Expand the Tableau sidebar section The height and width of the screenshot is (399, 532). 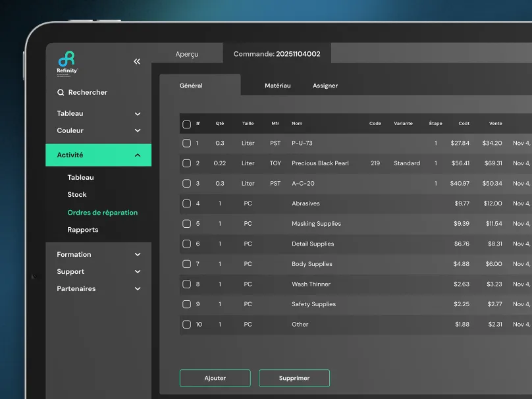(138, 114)
